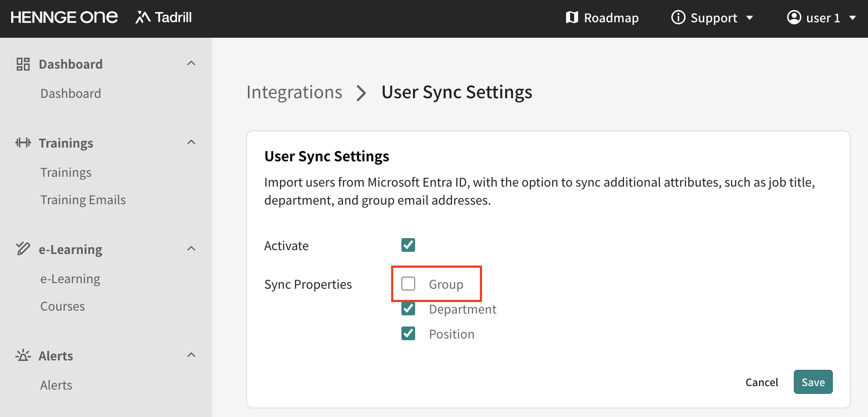Open Training Emails page
868x417 pixels.
pyautogui.click(x=83, y=200)
